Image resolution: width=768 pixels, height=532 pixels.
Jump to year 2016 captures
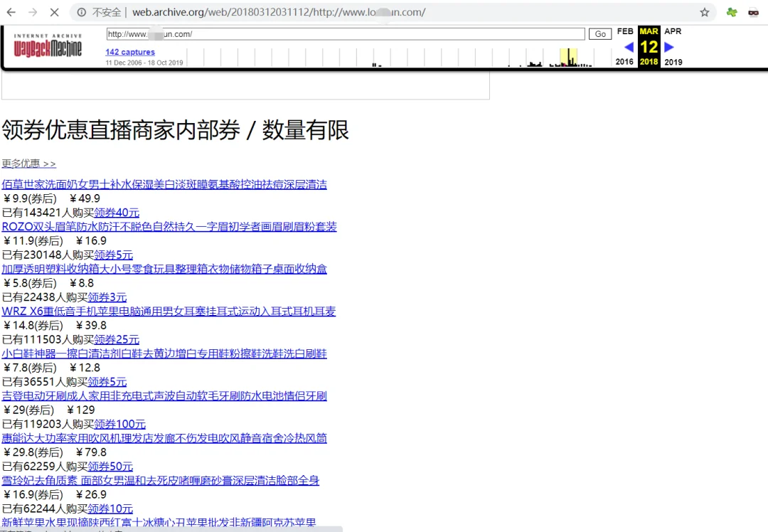pos(624,62)
